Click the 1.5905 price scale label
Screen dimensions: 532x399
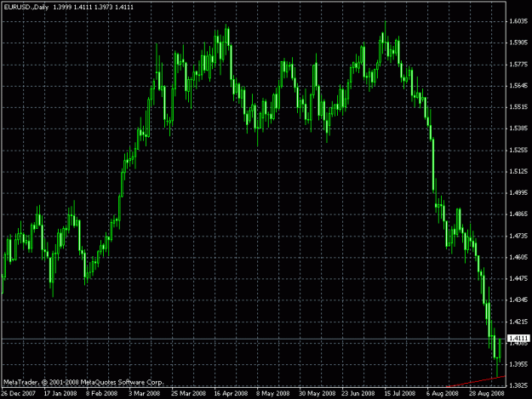pyautogui.click(x=518, y=43)
